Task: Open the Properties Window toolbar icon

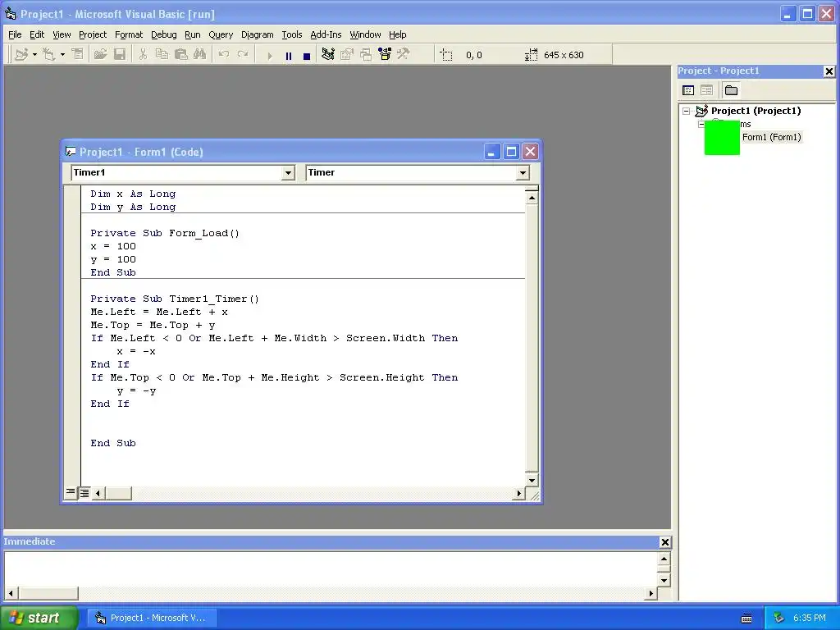Action: point(347,55)
